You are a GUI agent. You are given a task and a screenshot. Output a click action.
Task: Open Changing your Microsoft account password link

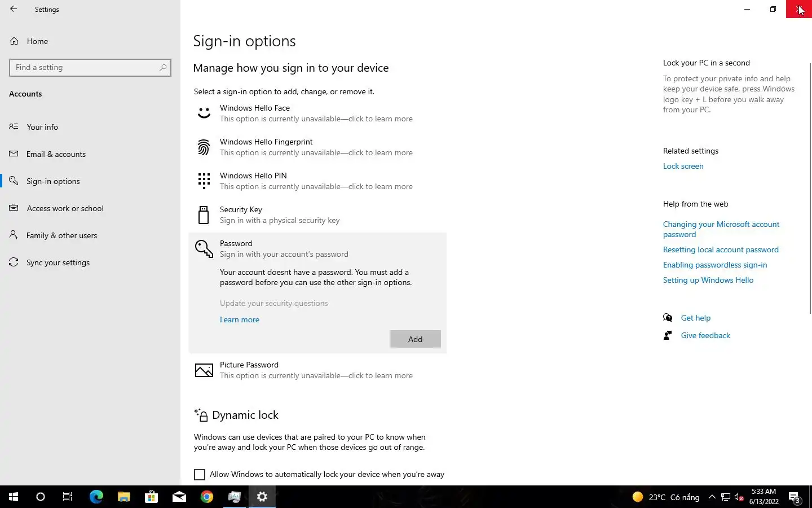click(x=721, y=229)
